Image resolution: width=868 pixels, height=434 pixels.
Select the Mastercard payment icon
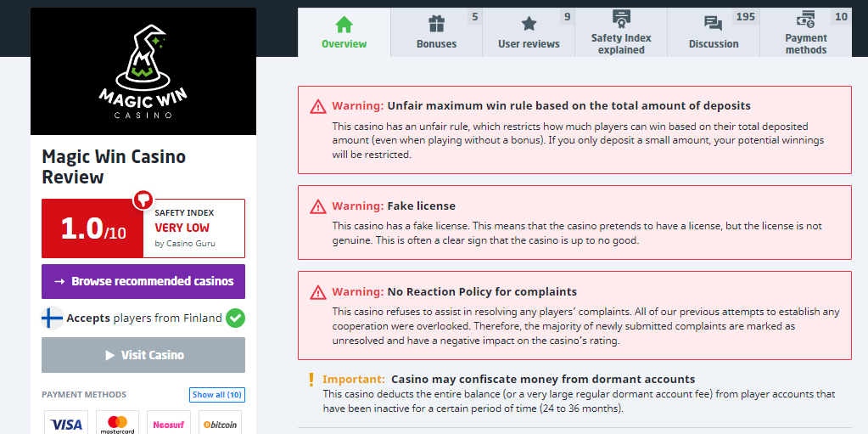point(117,423)
